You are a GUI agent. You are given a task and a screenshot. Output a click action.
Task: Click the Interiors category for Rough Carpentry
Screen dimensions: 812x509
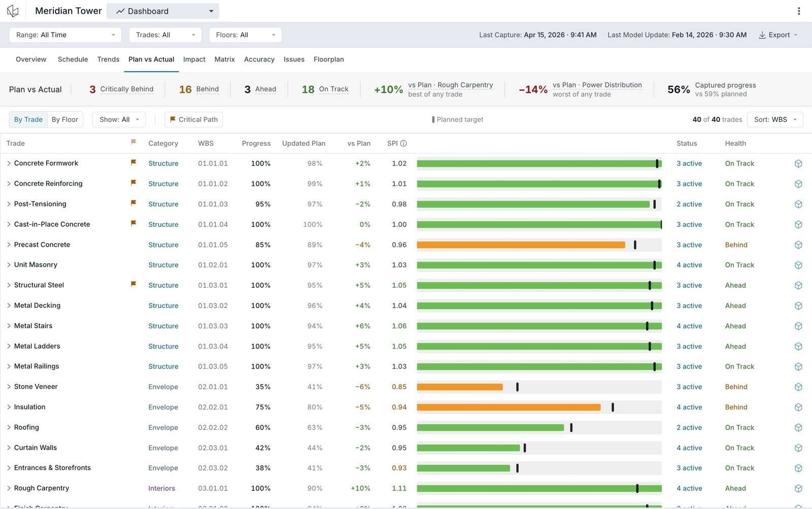click(x=162, y=488)
